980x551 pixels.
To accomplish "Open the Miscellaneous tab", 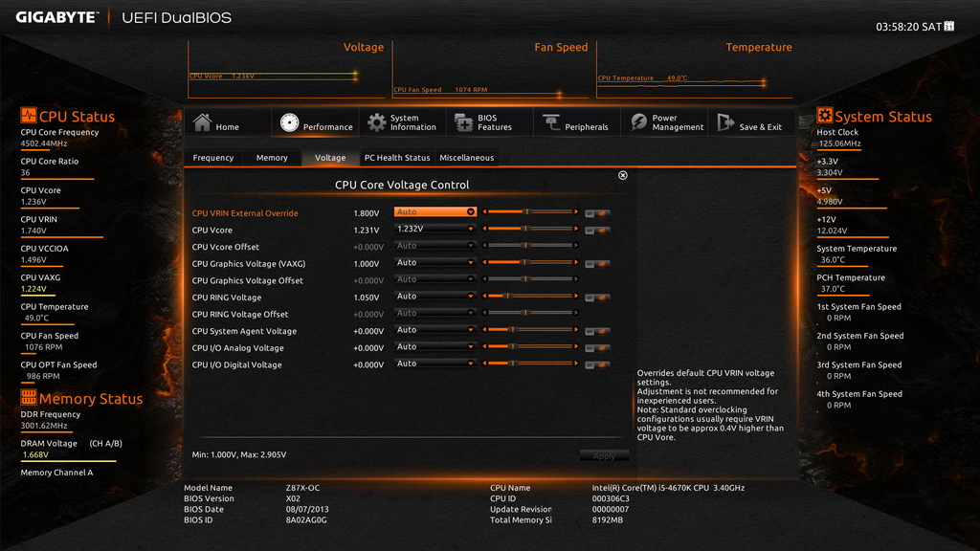I will (x=466, y=158).
